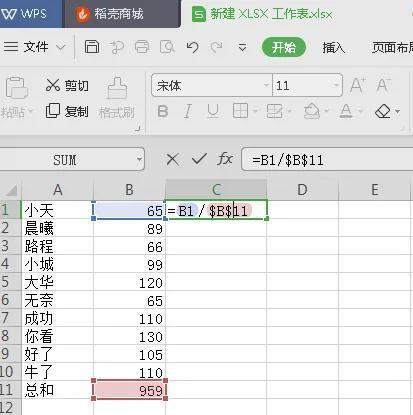Open the fx insert function dialog
Viewport: 413px width, 415px height.
(x=224, y=159)
